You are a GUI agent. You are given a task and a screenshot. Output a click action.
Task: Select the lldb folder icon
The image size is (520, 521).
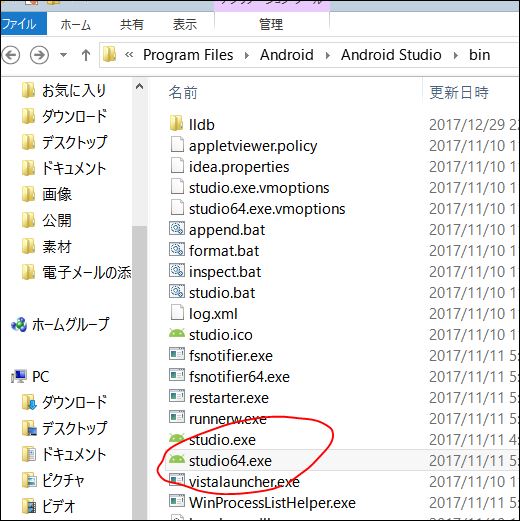(x=177, y=124)
